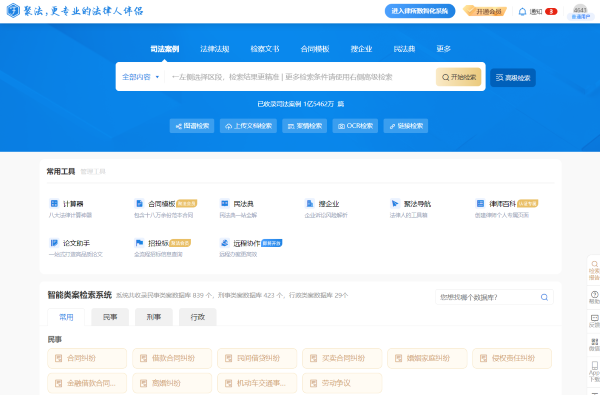Click the App下载 phone icon in sidebar
This screenshot has height=395, width=600.
(594, 365)
